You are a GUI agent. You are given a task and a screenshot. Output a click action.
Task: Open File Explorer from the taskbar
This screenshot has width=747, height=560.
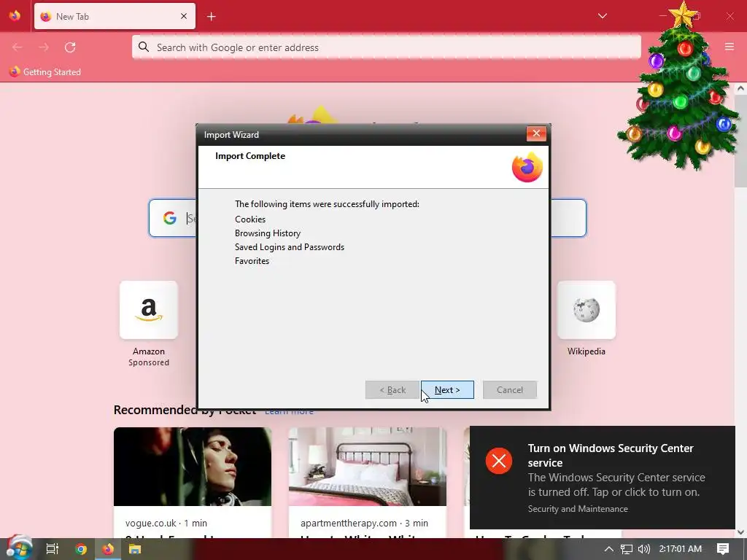pyautogui.click(x=135, y=549)
